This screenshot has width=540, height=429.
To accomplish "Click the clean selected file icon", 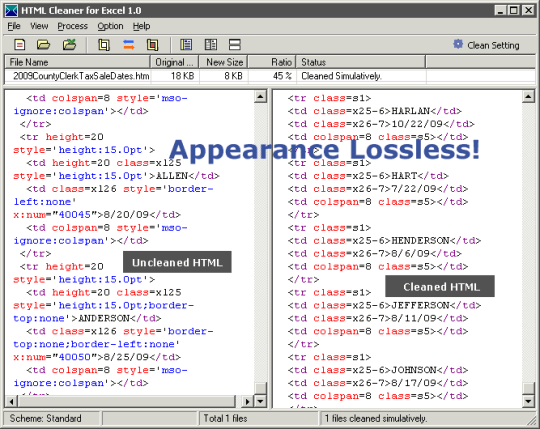I will pos(104,45).
